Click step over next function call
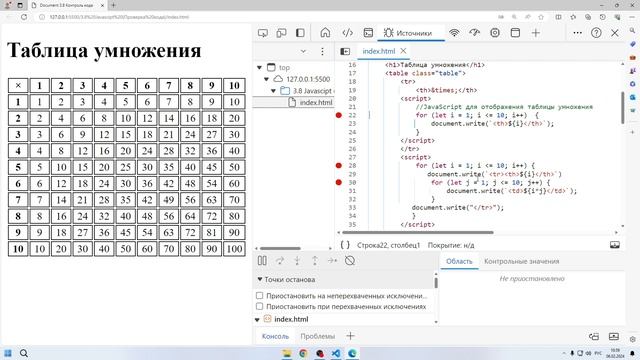The height and width of the screenshot is (360, 640). coord(280,260)
